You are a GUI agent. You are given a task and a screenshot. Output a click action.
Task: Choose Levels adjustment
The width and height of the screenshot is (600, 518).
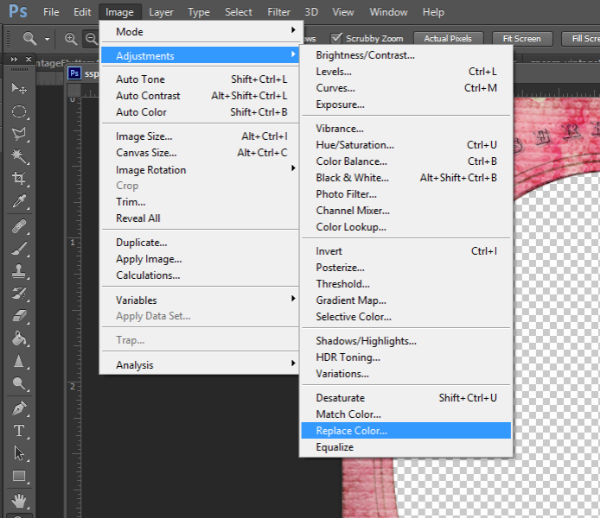(x=406, y=71)
